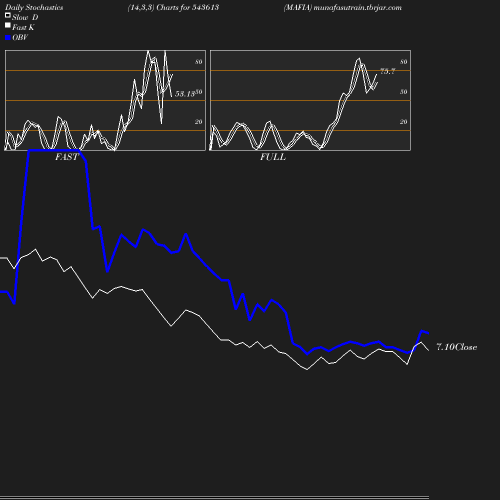Click the '(MAFIA) munafasutrain.tbrjar.com' text
The image size is (500, 500).
click(x=343, y=8)
